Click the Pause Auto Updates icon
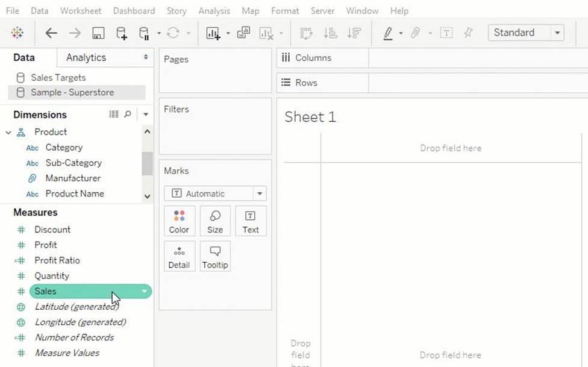The image size is (588, 367). click(x=144, y=33)
